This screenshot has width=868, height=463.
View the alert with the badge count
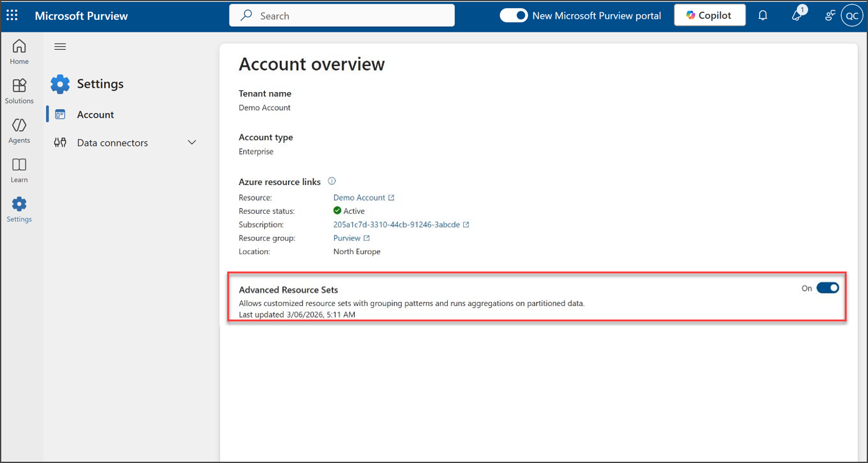pyautogui.click(x=796, y=15)
